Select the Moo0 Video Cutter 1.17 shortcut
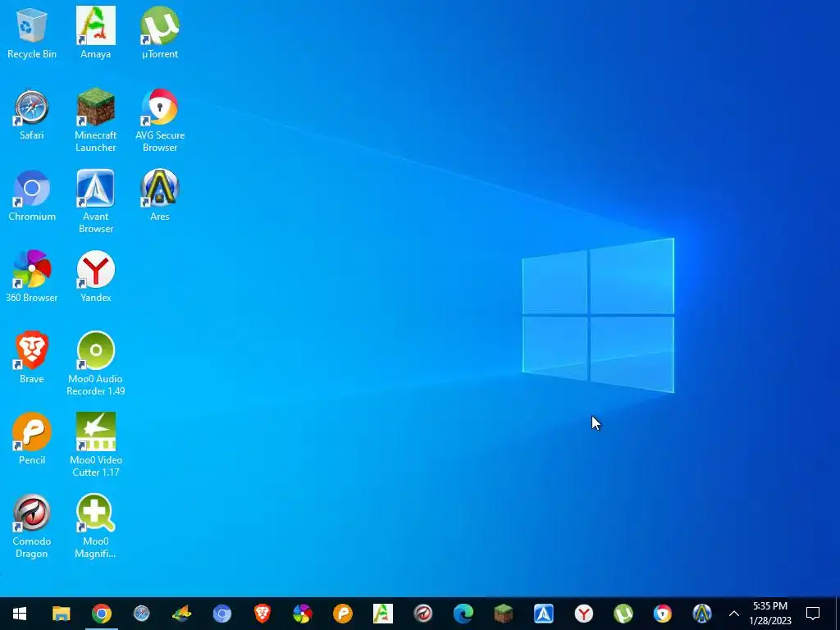Viewport: 840px width, 630px height. tap(96, 445)
